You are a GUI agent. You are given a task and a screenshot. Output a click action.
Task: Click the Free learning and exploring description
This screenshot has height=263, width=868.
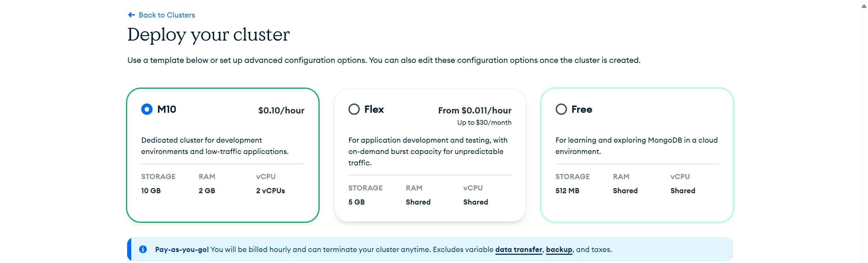[x=636, y=146]
